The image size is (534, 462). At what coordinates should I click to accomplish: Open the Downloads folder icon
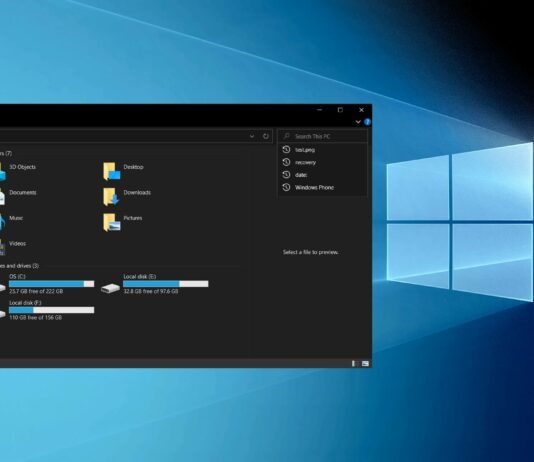pyautogui.click(x=111, y=197)
